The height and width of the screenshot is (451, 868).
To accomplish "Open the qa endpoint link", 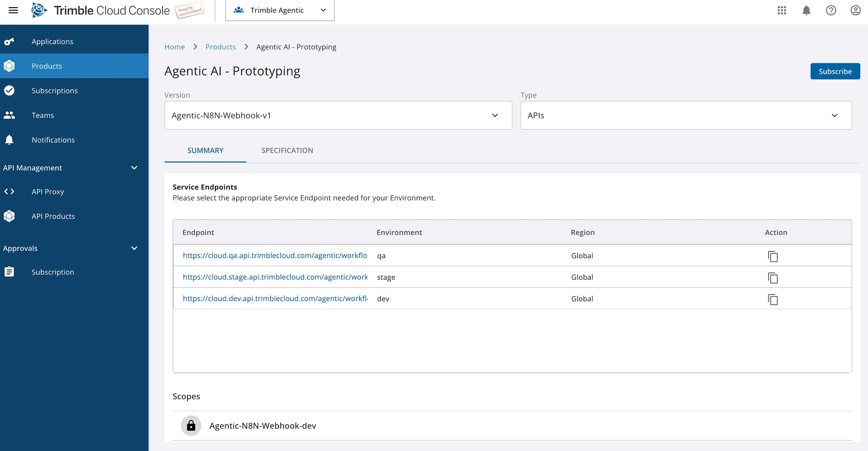I will tap(275, 255).
